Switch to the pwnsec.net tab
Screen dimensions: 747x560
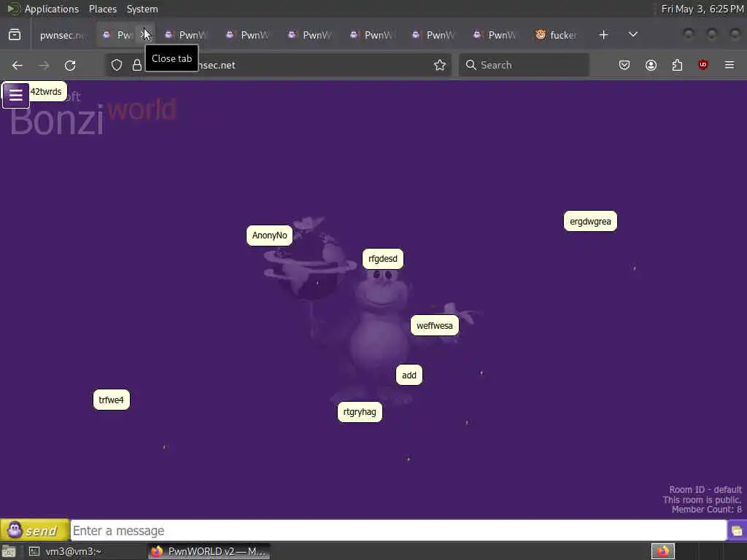tap(61, 35)
